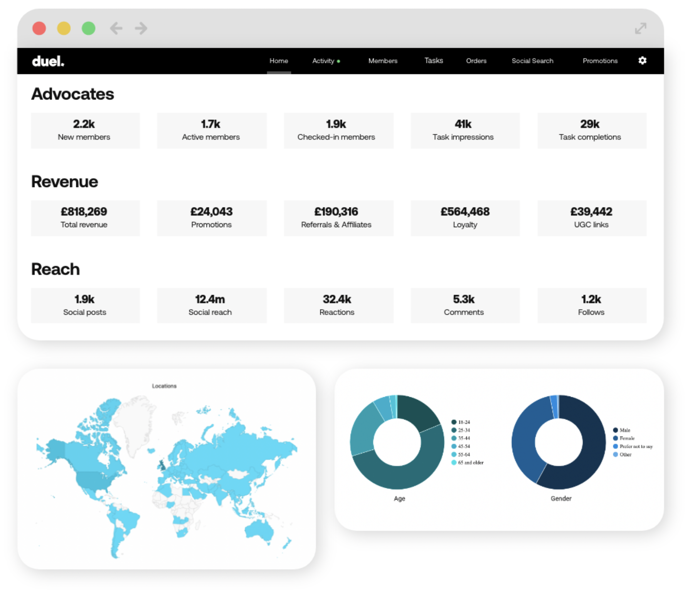700x607 pixels.
Task: Select the Checked-in members card
Action: tap(338, 130)
